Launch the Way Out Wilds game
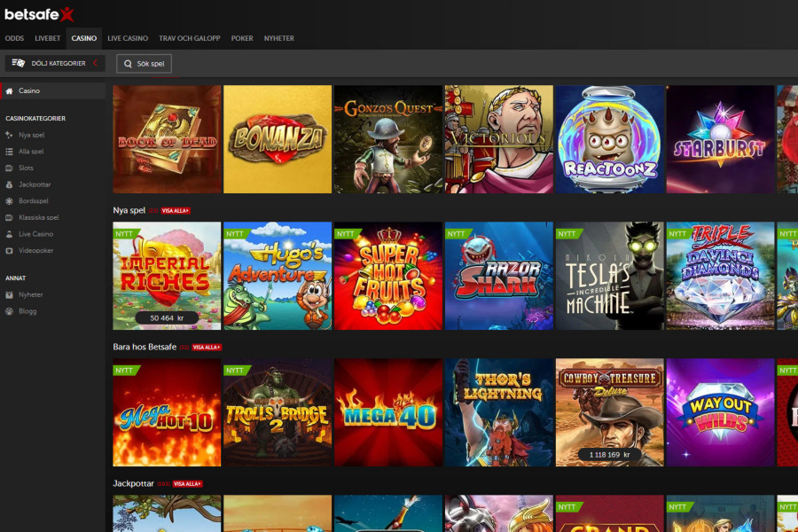The width and height of the screenshot is (798, 532). [x=720, y=412]
